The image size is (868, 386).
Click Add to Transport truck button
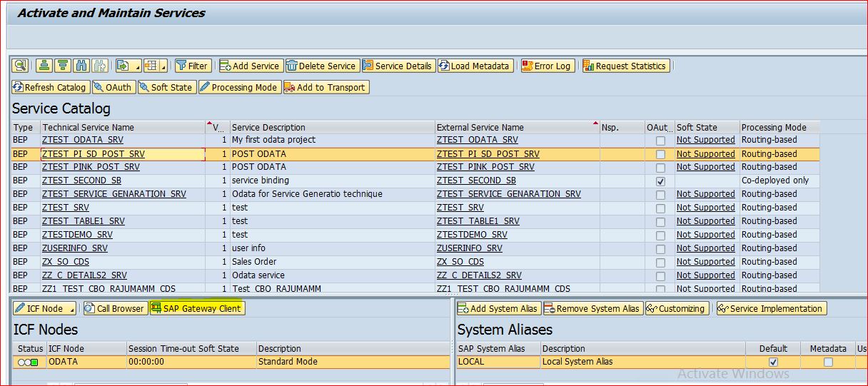click(x=325, y=87)
